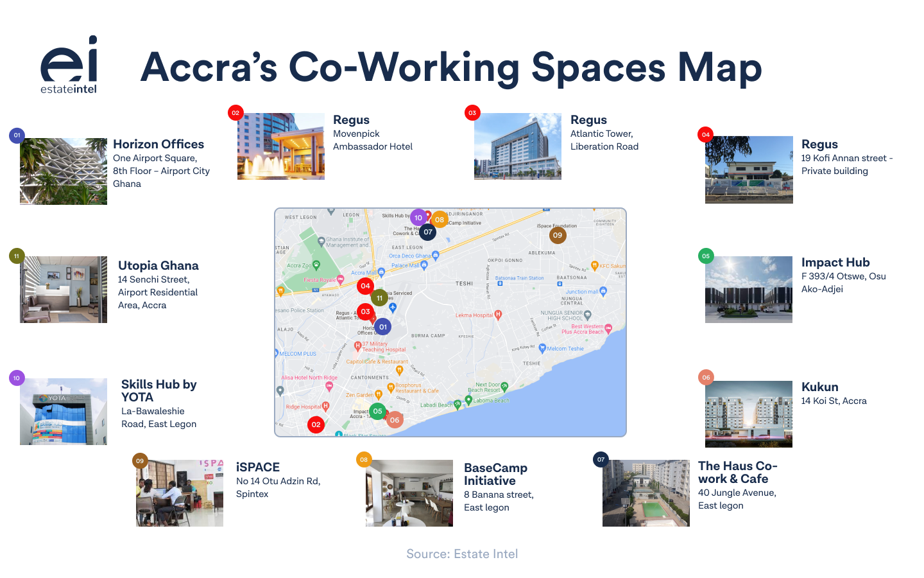Click the 11 badge on Utopia Ghana photo
Image resolution: width=924 pixels, height=578 pixels.
[x=17, y=256]
